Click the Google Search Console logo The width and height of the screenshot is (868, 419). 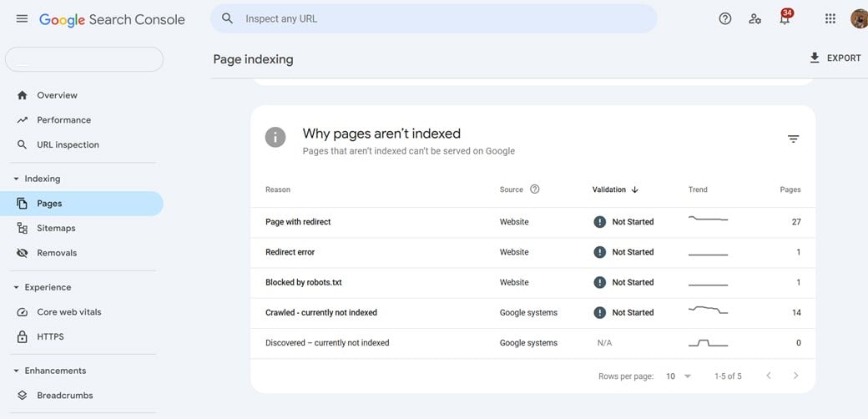(x=112, y=19)
